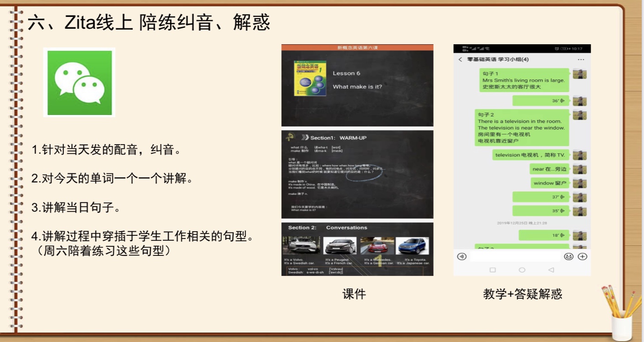
Task: Click the 教学+答疑解惑 caption under the phone screenshot
Action: click(523, 294)
